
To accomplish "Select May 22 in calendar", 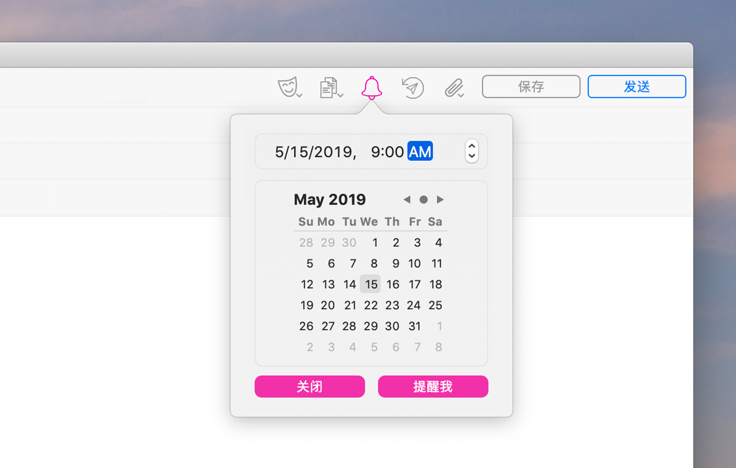I will pos(371,305).
